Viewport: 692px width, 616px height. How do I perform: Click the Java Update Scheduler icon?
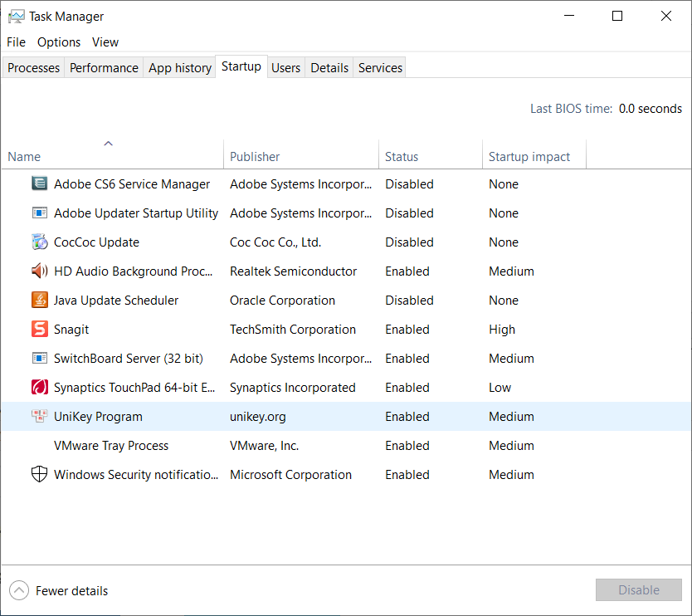[40, 301]
